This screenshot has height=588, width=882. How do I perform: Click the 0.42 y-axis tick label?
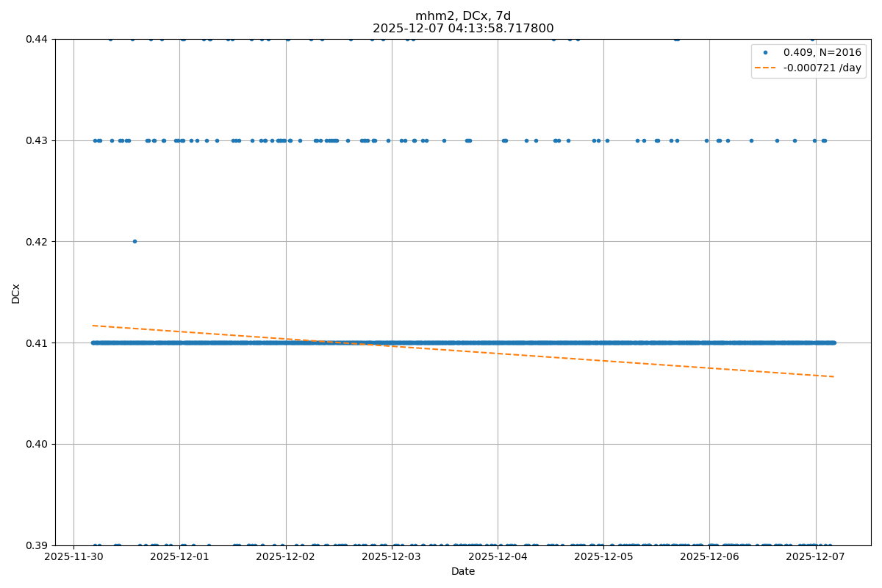point(35,242)
